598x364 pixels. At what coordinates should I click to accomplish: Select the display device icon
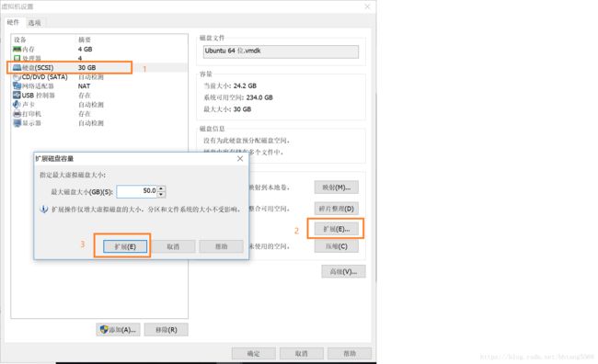(17, 123)
